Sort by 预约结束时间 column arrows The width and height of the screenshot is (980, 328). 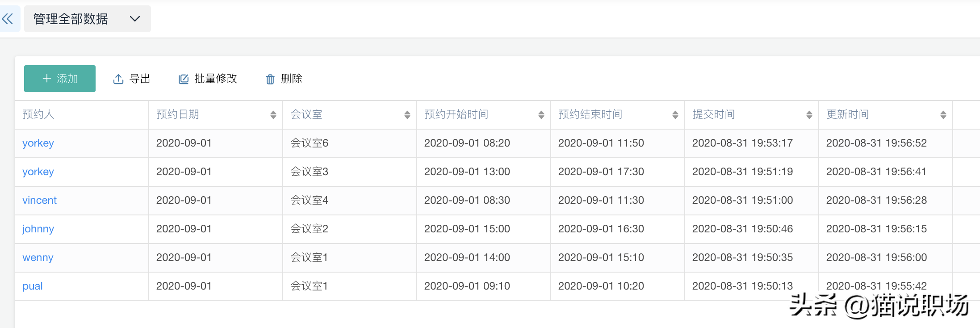pos(675,115)
